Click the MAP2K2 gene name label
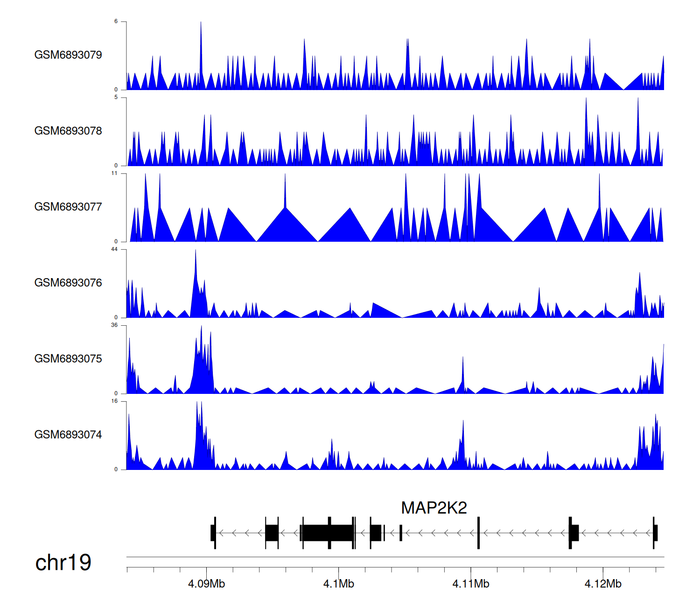The height and width of the screenshot is (616, 700). coord(434,508)
